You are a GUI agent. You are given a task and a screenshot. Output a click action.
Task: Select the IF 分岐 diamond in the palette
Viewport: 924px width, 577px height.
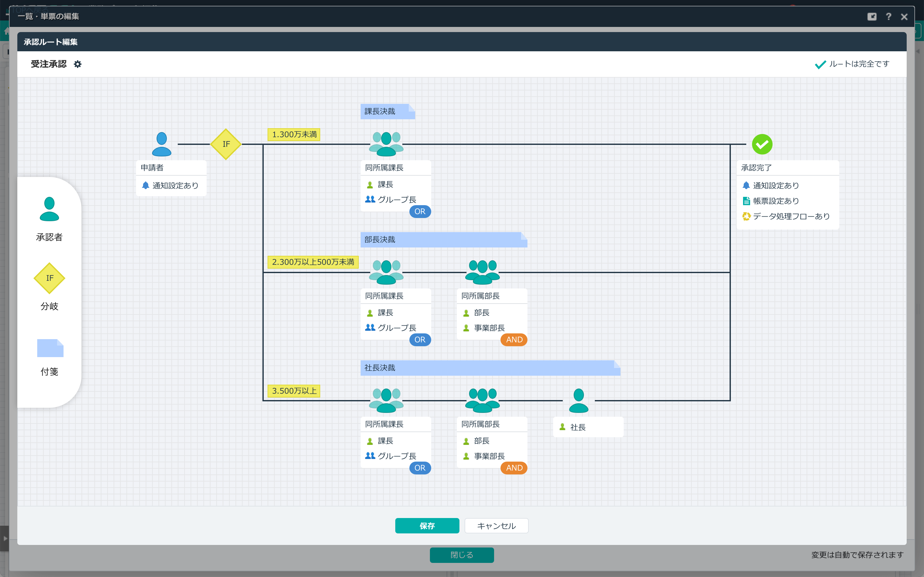(x=49, y=278)
